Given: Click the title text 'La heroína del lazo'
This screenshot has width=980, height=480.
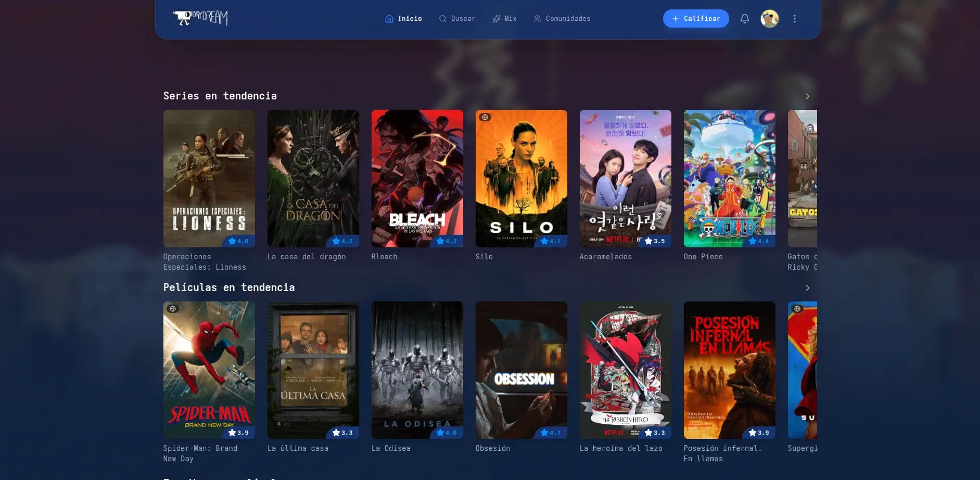Looking at the screenshot, I should click(x=621, y=448).
